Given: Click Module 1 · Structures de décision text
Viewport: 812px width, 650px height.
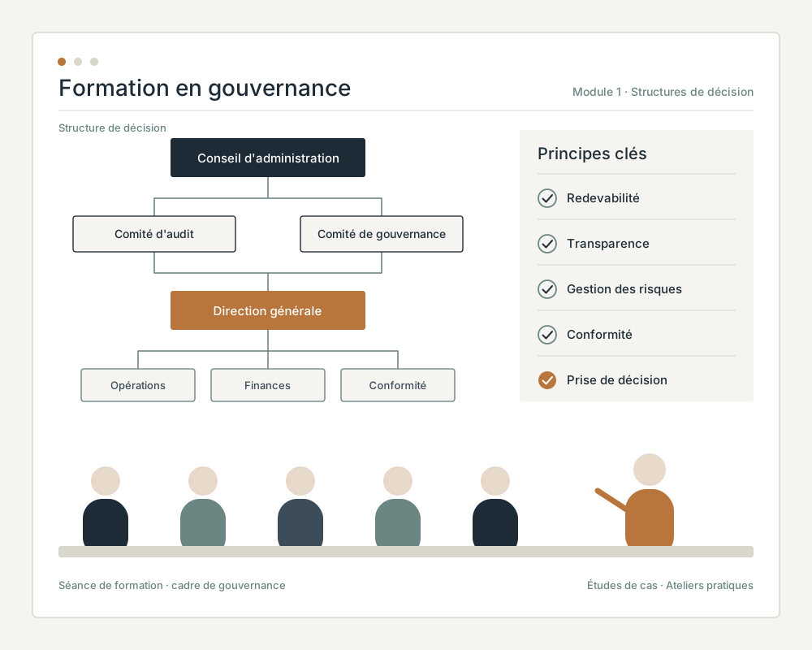Looking at the screenshot, I should [x=663, y=92].
